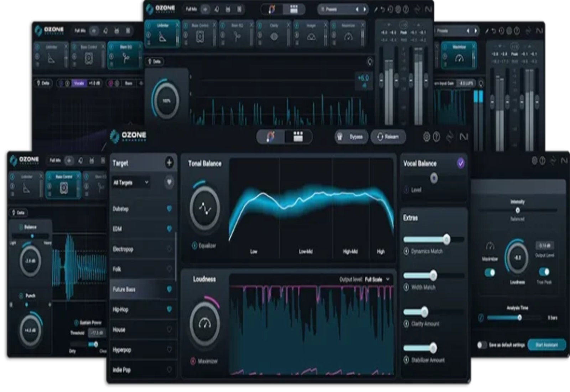Disable the True Peak toggle
Image resolution: width=570 pixels, height=392 pixels.
pyautogui.click(x=544, y=272)
